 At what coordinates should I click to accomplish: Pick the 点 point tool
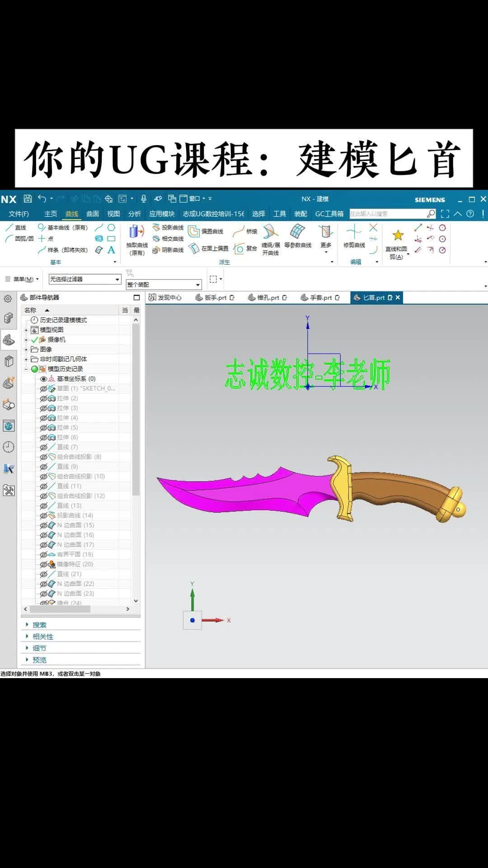[46, 238]
